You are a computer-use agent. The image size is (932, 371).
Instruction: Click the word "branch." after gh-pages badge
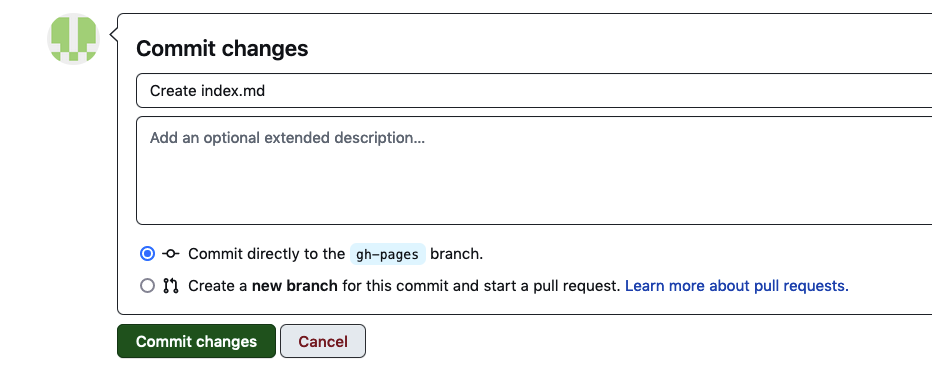456,254
